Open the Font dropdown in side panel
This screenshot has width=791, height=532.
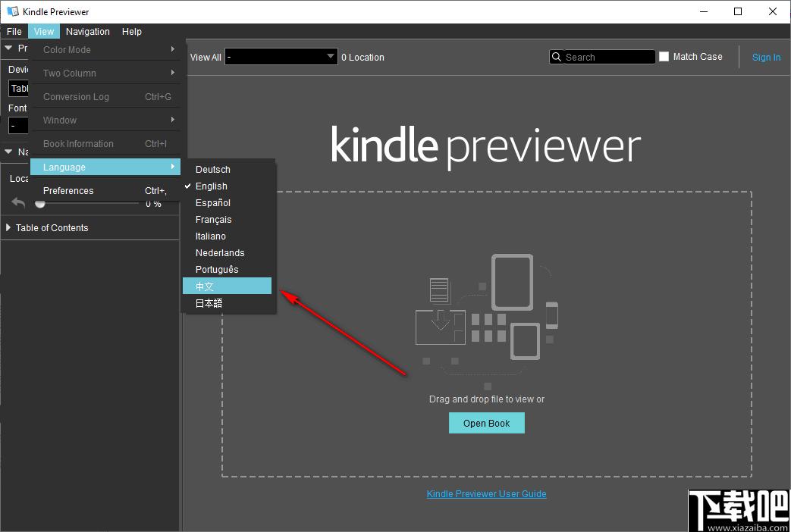(18, 125)
